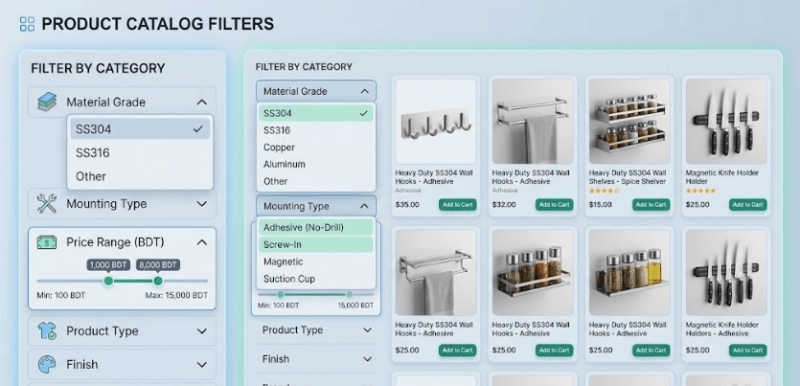The width and height of the screenshot is (800, 386).
Task: Click lower slider handle above Min: 100 BDT in product-grid panel
Action: 281,294
